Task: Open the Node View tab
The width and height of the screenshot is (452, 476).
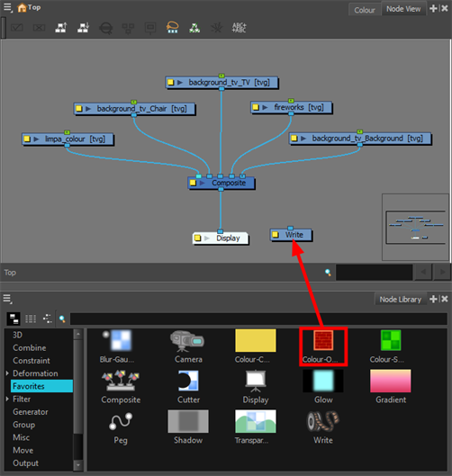Action: [x=403, y=9]
